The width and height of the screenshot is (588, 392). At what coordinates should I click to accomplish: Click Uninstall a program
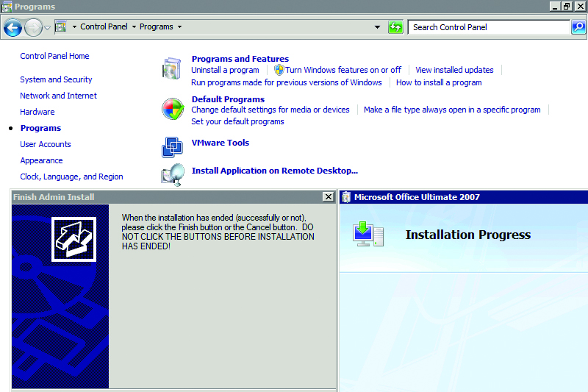click(x=225, y=70)
